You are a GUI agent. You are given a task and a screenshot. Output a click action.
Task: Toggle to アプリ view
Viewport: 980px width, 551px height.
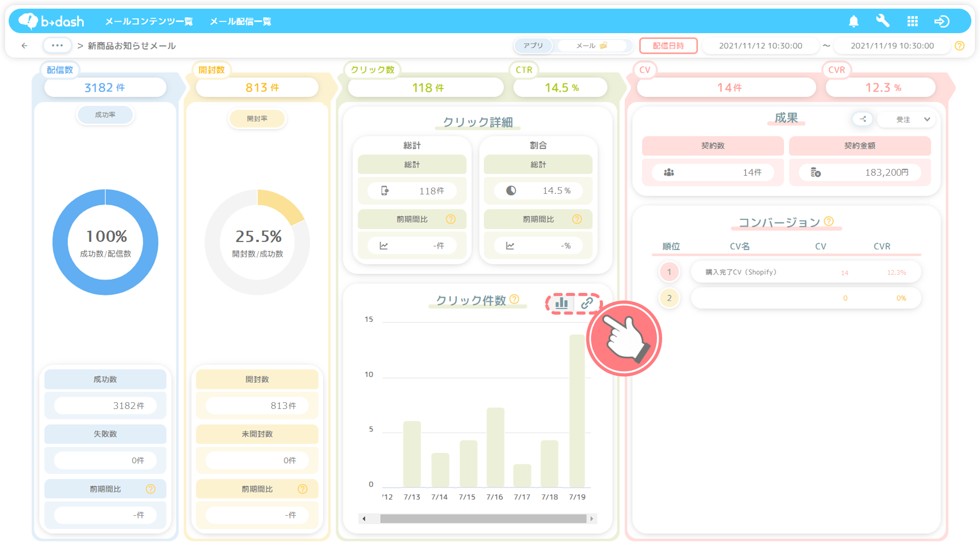coord(533,46)
